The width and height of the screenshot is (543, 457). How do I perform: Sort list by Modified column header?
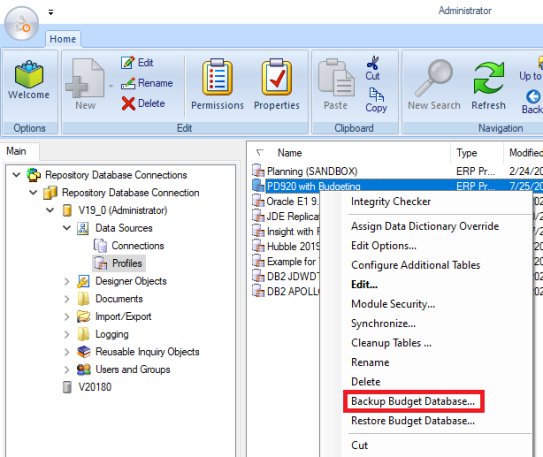click(x=526, y=153)
